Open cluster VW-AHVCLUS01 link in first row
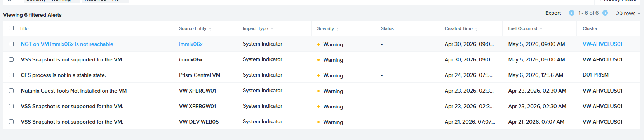Image resolution: width=644 pixels, height=140 pixels. click(602, 44)
